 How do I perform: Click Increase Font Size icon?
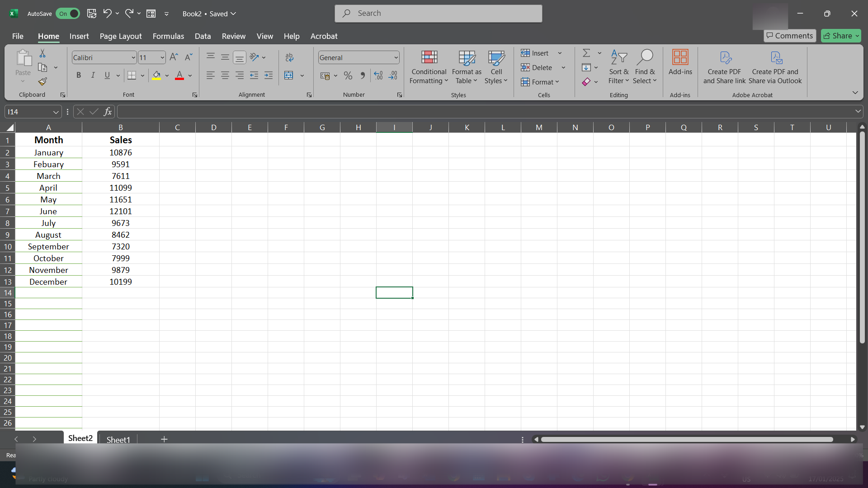pos(174,57)
